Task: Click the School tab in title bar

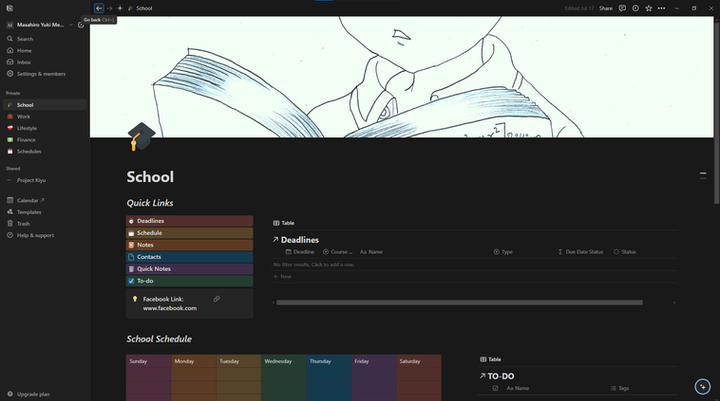Action: (x=141, y=8)
